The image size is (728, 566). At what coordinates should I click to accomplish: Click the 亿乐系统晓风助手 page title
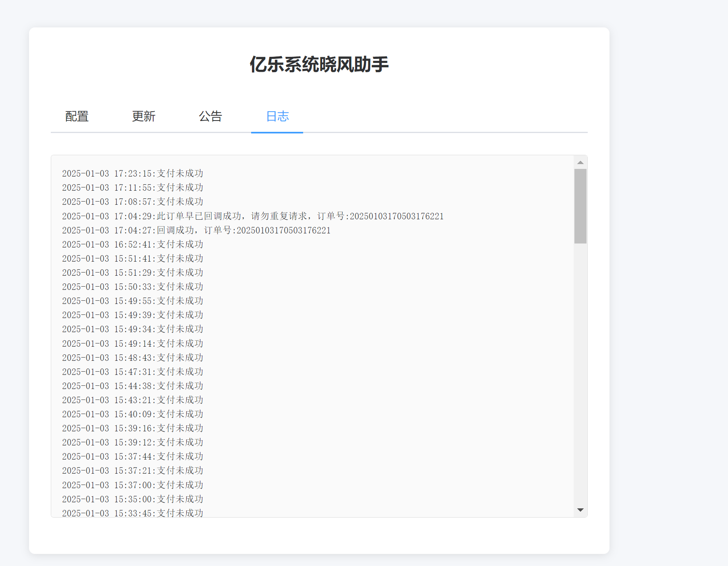(320, 64)
